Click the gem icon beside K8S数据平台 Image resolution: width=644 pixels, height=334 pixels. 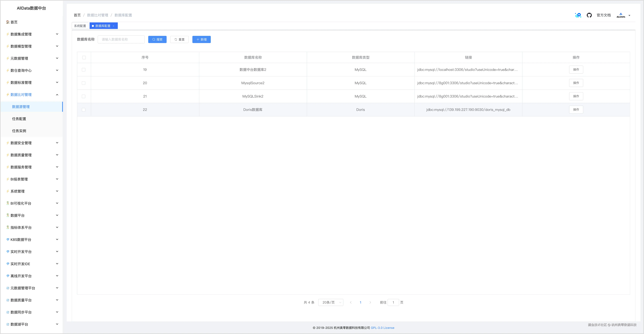[x=8, y=239]
